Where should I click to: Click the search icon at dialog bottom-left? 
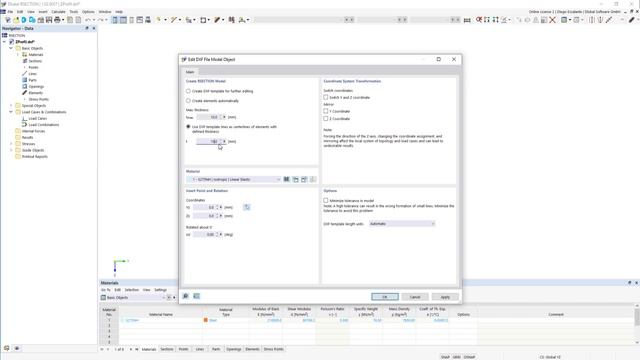click(x=186, y=296)
